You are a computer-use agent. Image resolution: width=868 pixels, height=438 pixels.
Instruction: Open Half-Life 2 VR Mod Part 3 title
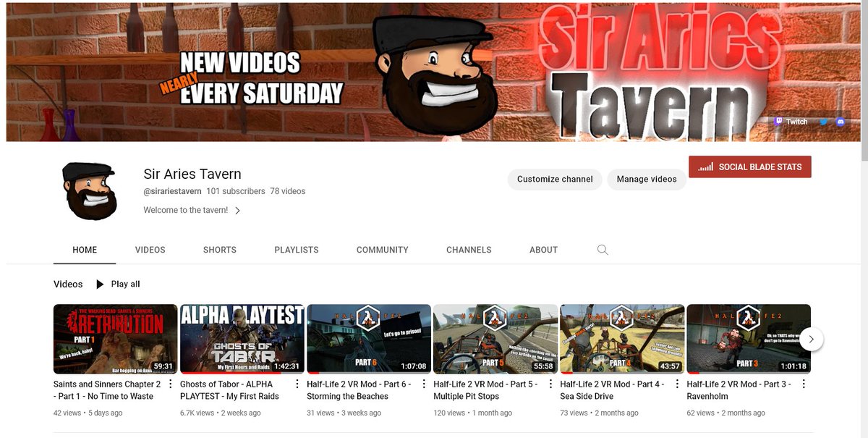pos(739,390)
